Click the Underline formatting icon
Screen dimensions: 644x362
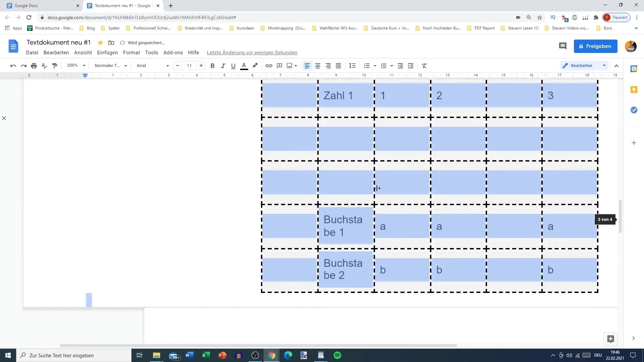233,65
